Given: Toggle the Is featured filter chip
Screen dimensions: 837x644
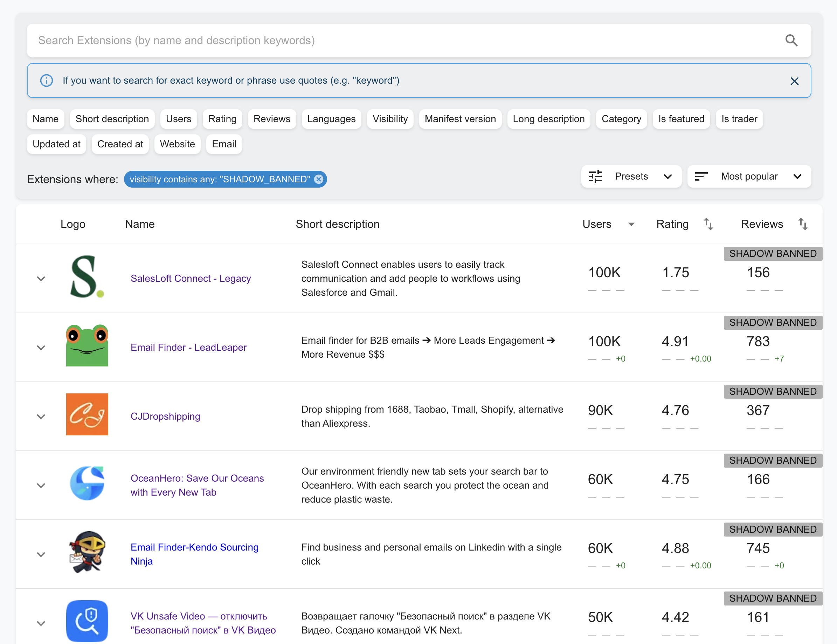Looking at the screenshot, I should point(681,119).
